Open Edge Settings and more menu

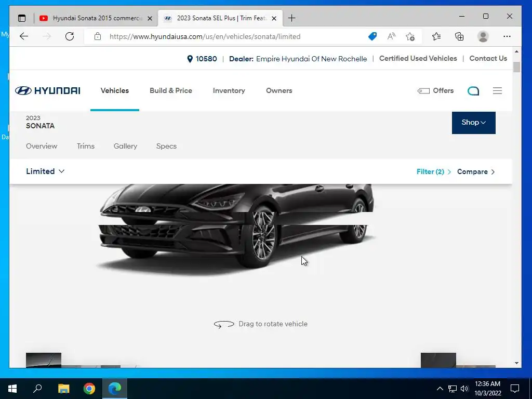(507, 36)
